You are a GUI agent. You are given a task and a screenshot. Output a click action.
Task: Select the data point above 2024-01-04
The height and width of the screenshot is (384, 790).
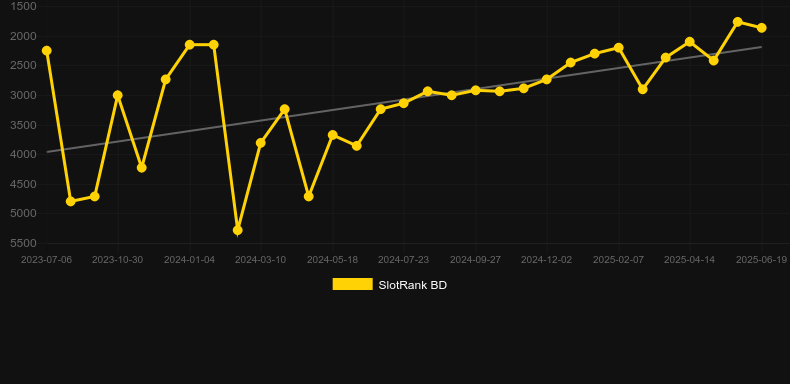(189, 45)
